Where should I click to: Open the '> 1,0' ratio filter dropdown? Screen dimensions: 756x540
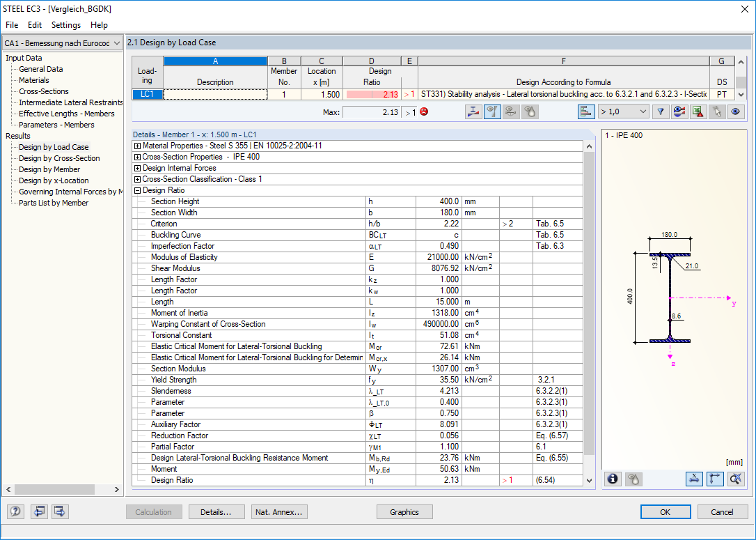pos(624,112)
